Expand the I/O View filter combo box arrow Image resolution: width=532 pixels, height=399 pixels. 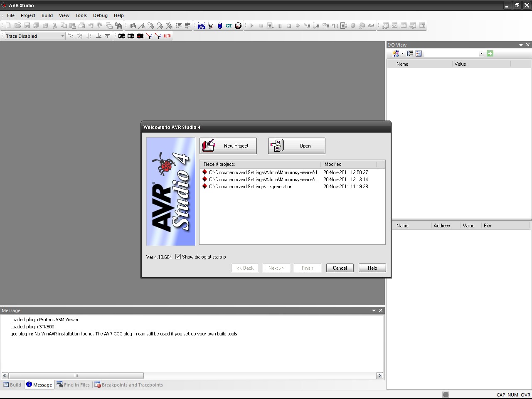click(x=481, y=54)
